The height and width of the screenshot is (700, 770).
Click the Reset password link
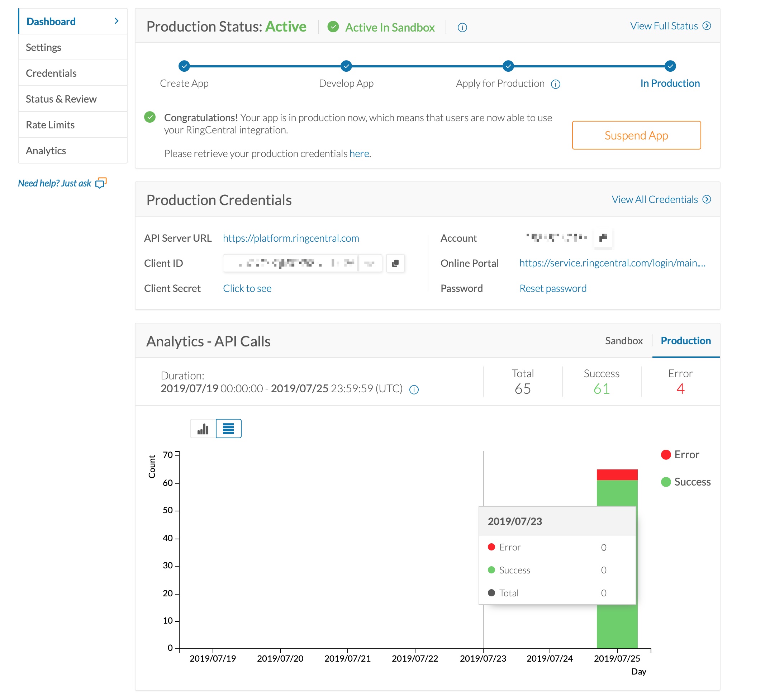(x=553, y=288)
